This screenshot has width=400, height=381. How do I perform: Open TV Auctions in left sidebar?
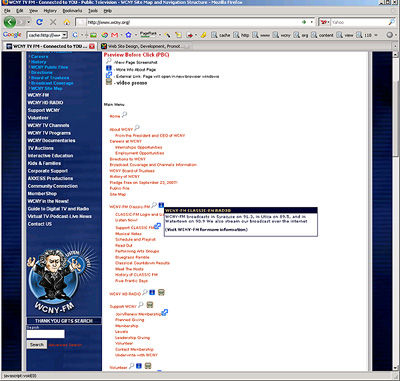point(41,148)
